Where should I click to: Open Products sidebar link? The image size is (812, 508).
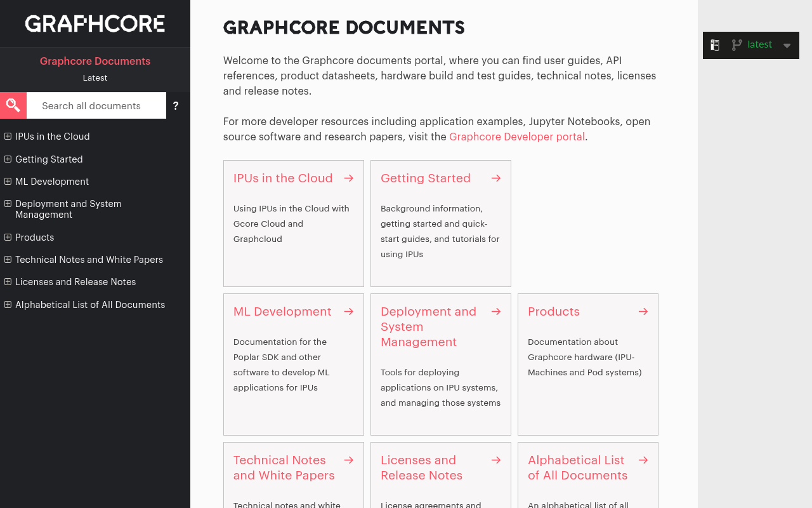click(34, 237)
